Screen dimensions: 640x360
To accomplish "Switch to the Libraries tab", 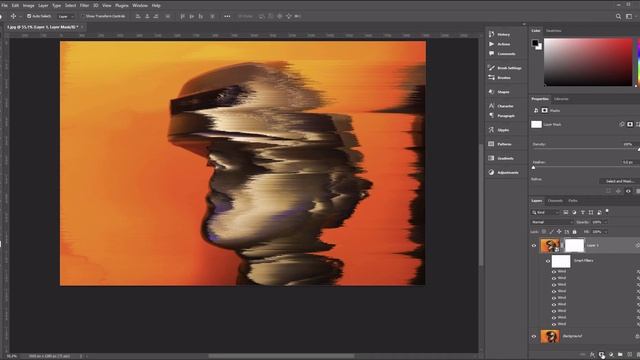I will pos(561,99).
